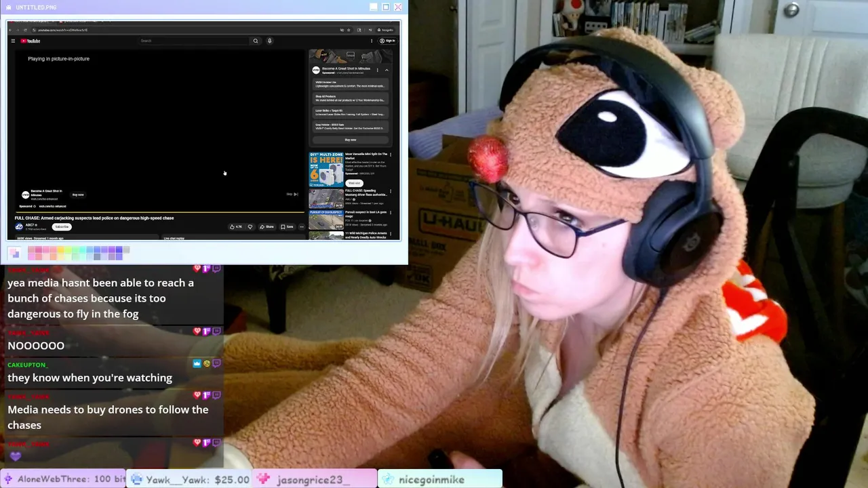Click crown badge next to CAKEUPTON_

pos(197,363)
